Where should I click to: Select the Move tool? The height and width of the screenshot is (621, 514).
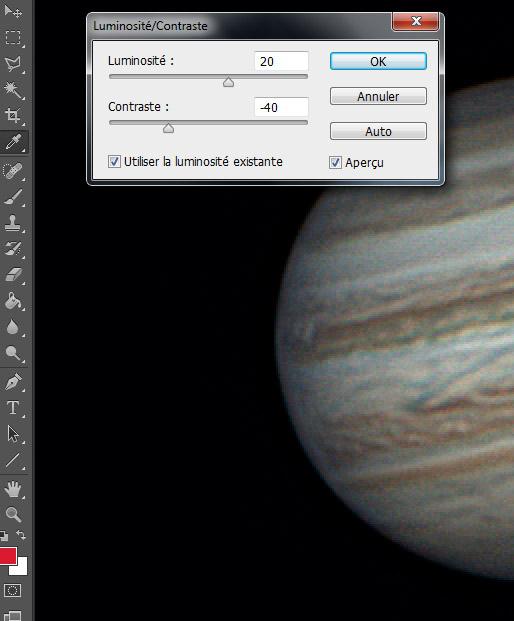click(x=13, y=12)
